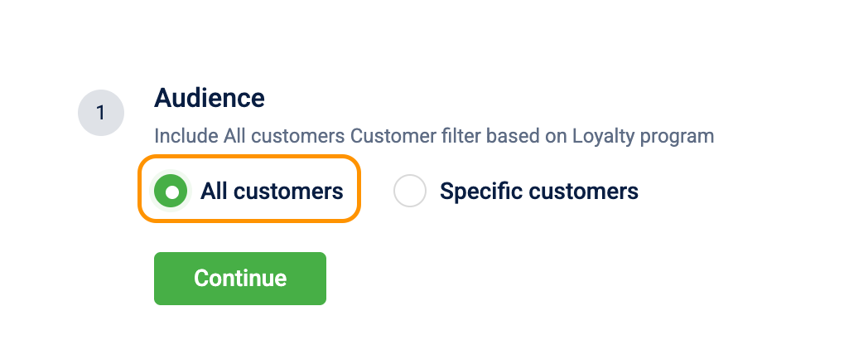Screen dimensions: 868x340
Task: Click the audience summary description line
Action: pyautogui.click(x=434, y=136)
